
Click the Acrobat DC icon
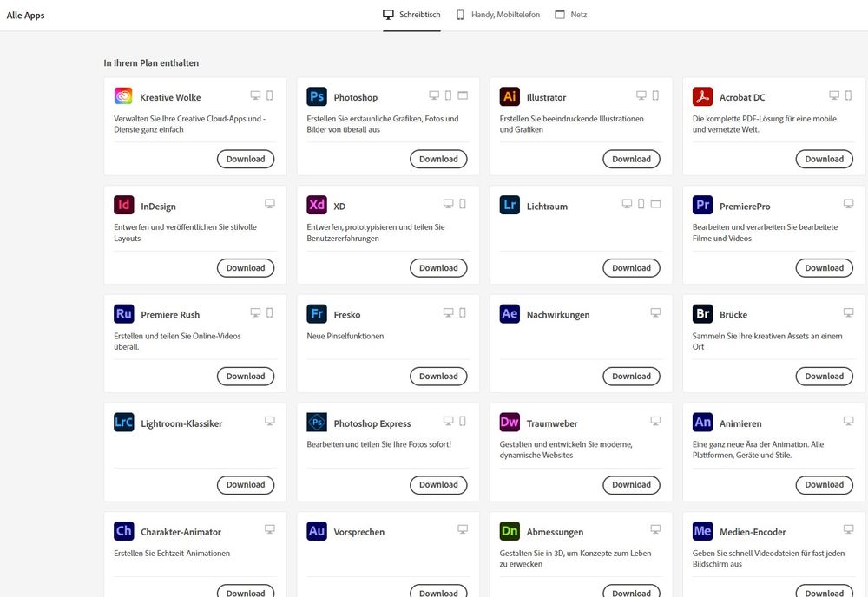(x=702, y=96)
